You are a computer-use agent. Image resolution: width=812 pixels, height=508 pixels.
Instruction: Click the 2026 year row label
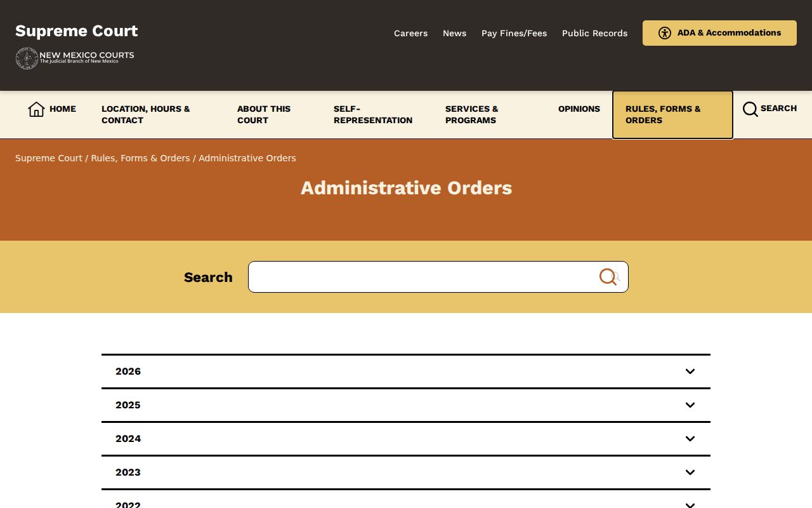click(x=128, y=371)
